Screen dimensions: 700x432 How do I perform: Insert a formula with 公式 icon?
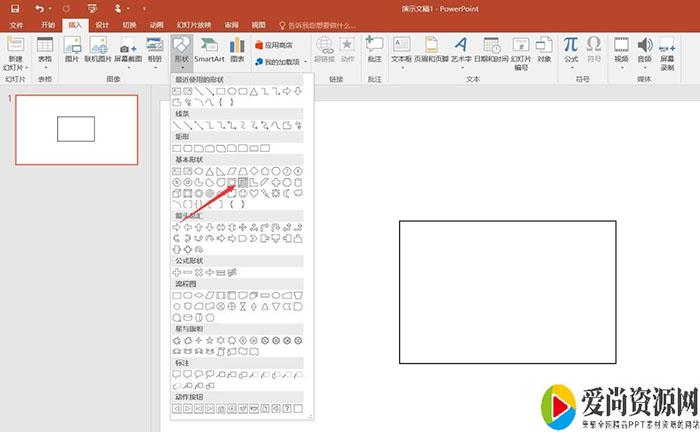coord(570,50)
